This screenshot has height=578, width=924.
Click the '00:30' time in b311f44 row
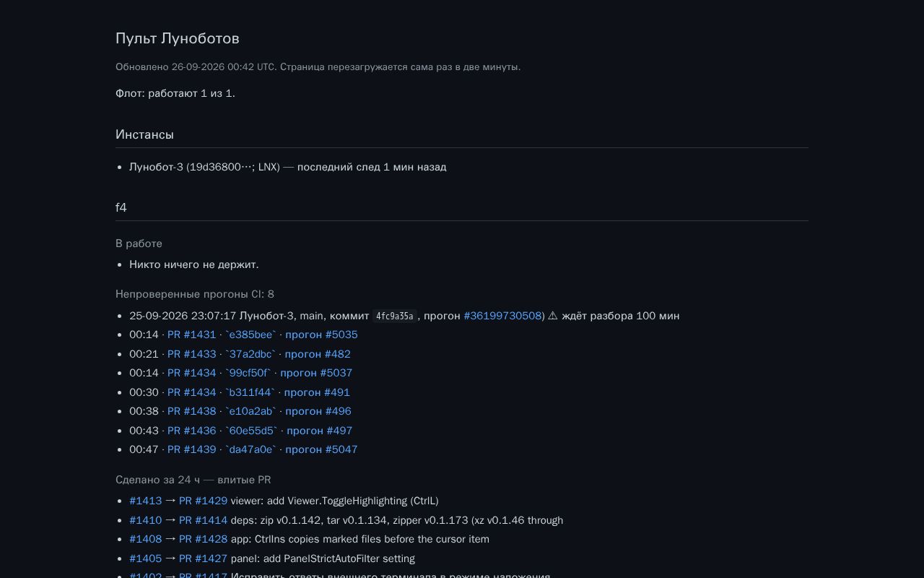(x=144, y=392)
